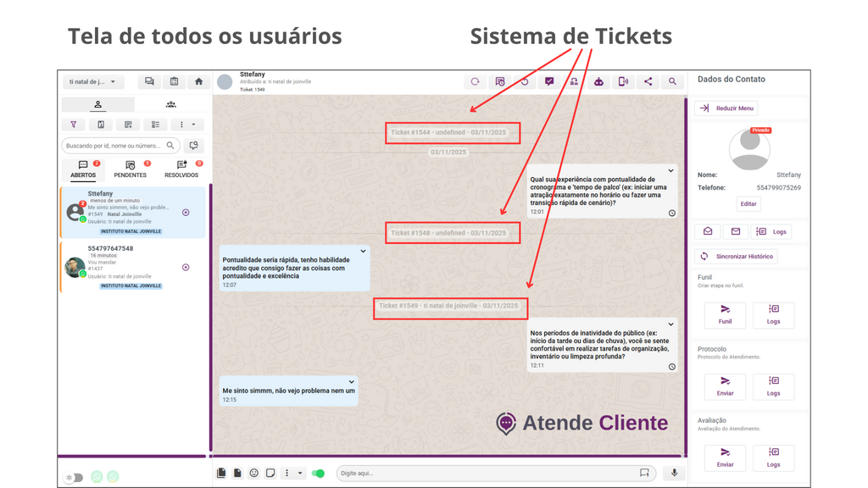Open message search magnifier in chat header
Viewport: 868px width, 488px height.
click(672, 82)
